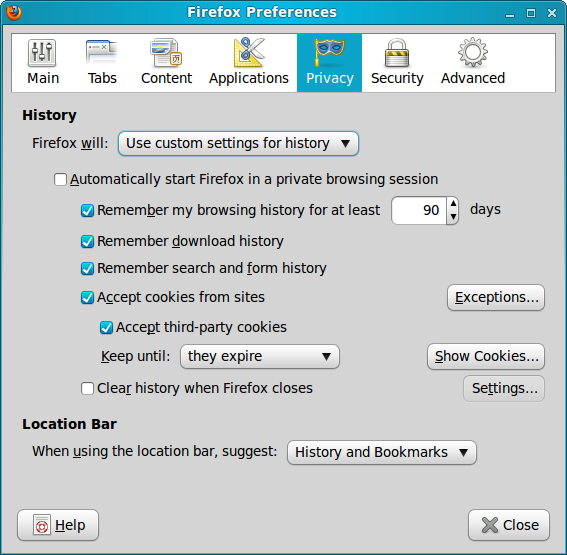The height and width of the screenshot is (555, 567).
Task: Enable automatically start private browsing session
Action: click(x=60, y=179)
